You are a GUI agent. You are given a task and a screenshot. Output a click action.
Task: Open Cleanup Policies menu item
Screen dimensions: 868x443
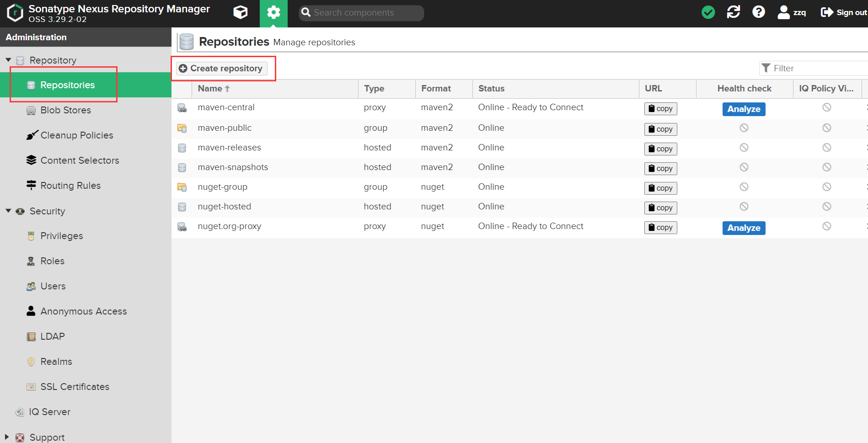(x=76, y=135)
